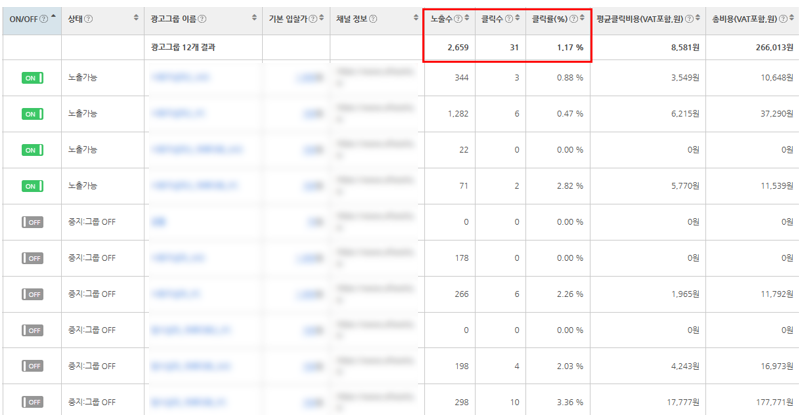This screenshot has width=799, height=419.
Task: Sort table with the 노출수 sort arrows
Action: coord(467,18)
